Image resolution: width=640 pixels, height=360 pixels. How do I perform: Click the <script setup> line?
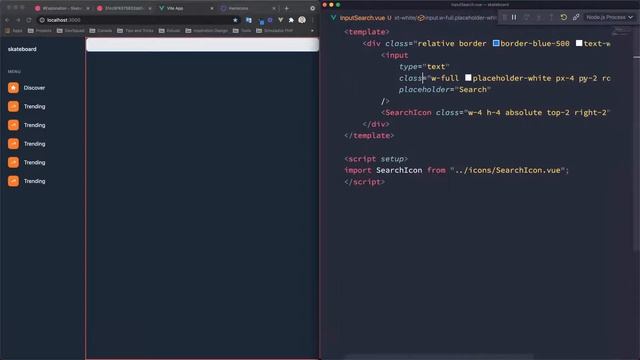pyautogui.click(x=376, y=159)
